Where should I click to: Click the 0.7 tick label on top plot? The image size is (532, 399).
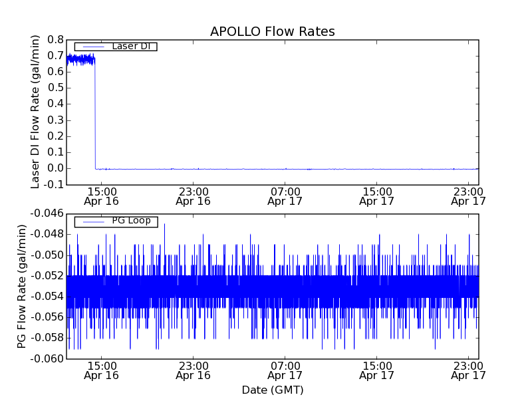(55, 56)
